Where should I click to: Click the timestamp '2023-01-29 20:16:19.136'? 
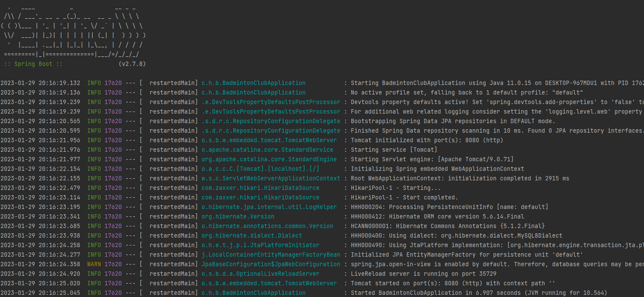coord(40,92)
